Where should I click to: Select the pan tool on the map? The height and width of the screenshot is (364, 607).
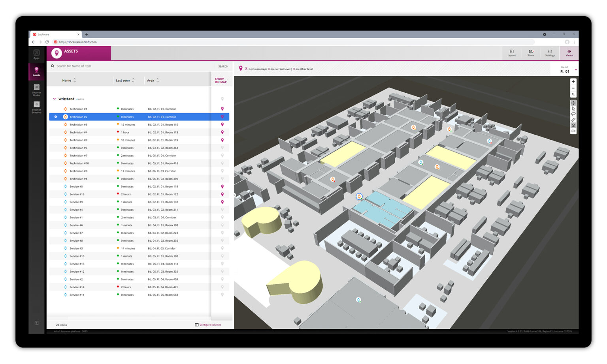coord(573,103)
